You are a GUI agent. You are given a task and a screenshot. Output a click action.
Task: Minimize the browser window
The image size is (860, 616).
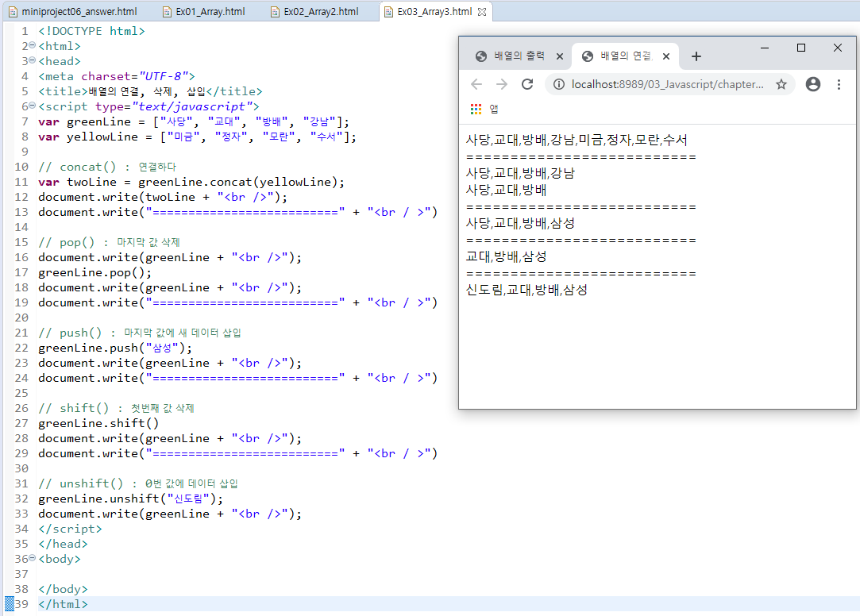(765, 48)
